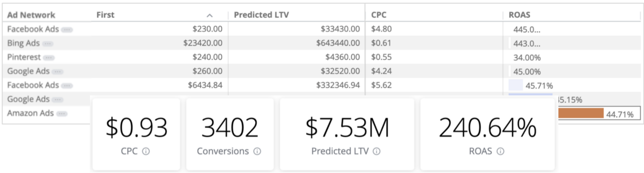Toggle the sort chevron in the First column

pos(210,15)
